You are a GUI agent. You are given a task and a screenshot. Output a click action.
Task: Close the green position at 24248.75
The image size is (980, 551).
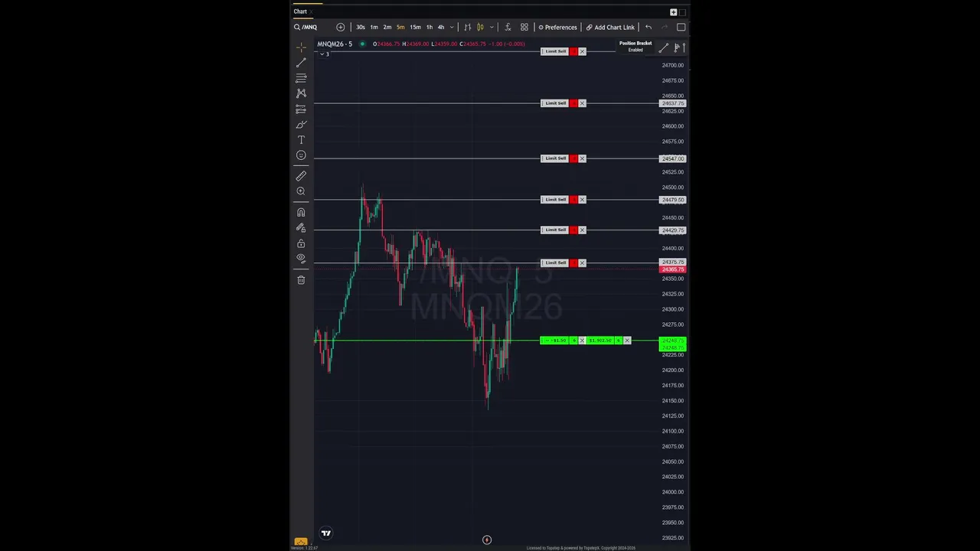click(627, 341)
